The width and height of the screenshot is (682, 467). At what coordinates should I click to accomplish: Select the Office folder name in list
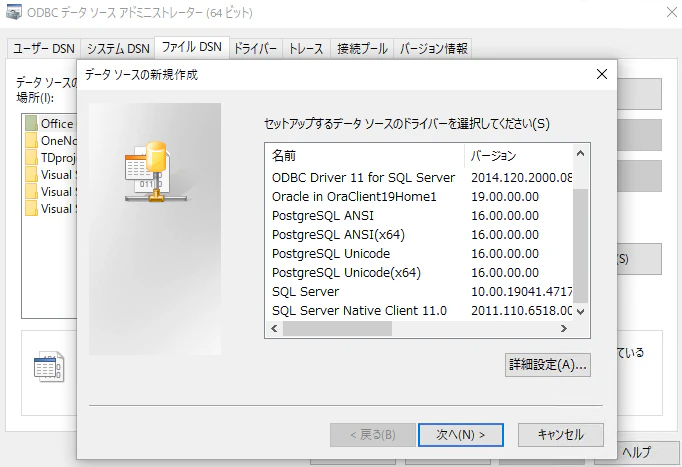tap(57, 123)
